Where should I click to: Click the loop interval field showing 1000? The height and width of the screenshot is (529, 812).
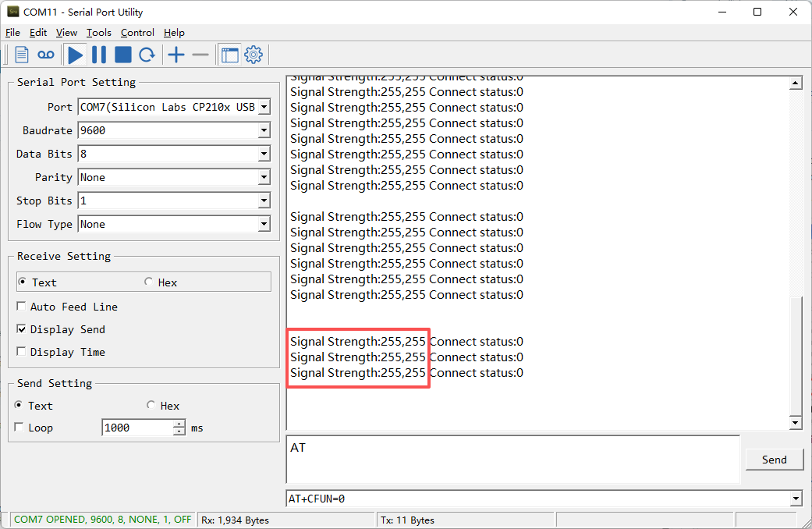138,428
